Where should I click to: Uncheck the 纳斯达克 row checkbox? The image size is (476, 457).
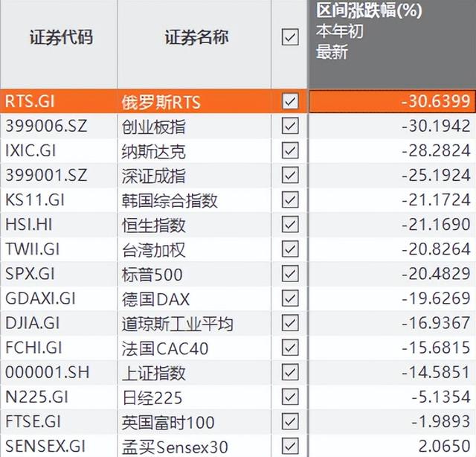pos(290,150)
